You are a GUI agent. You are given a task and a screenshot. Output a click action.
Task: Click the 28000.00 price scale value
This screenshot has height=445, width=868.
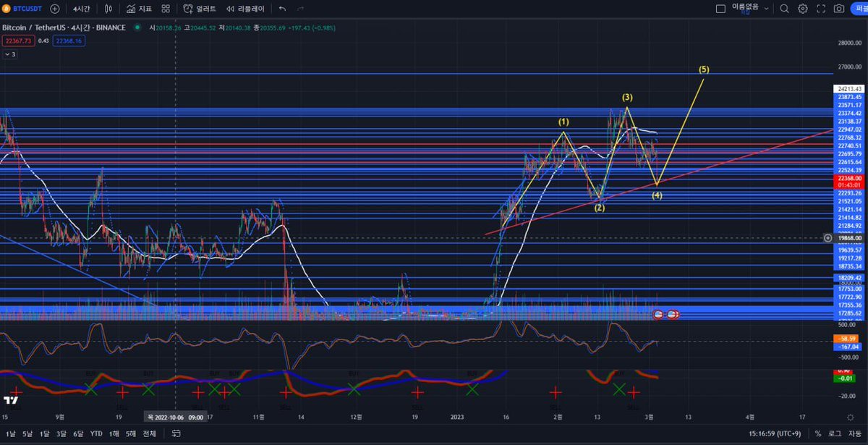pyautogui.click(x=850, y=43)
